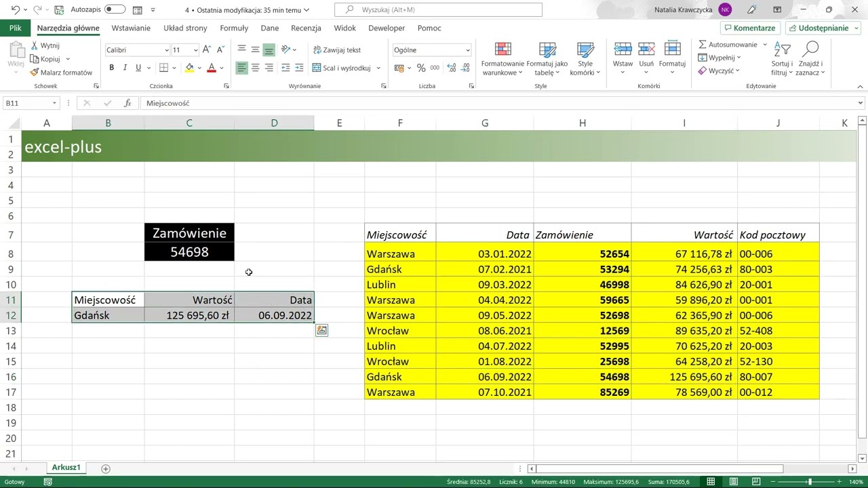Screen dimensions: 868x488
Task: Select align left button
Action: click(241, 68)
